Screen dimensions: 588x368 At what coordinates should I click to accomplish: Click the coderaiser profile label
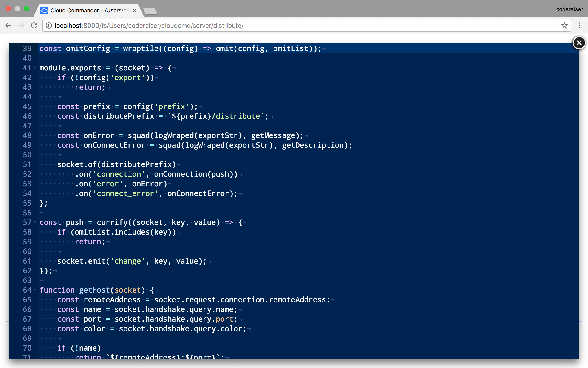[x=569, y=9]
